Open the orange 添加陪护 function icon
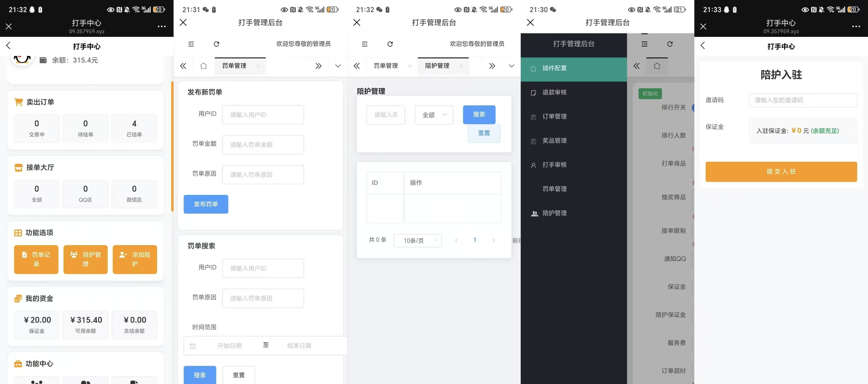Image resolution: width=868 pixels, height=384 pixels. click(134, 259)
